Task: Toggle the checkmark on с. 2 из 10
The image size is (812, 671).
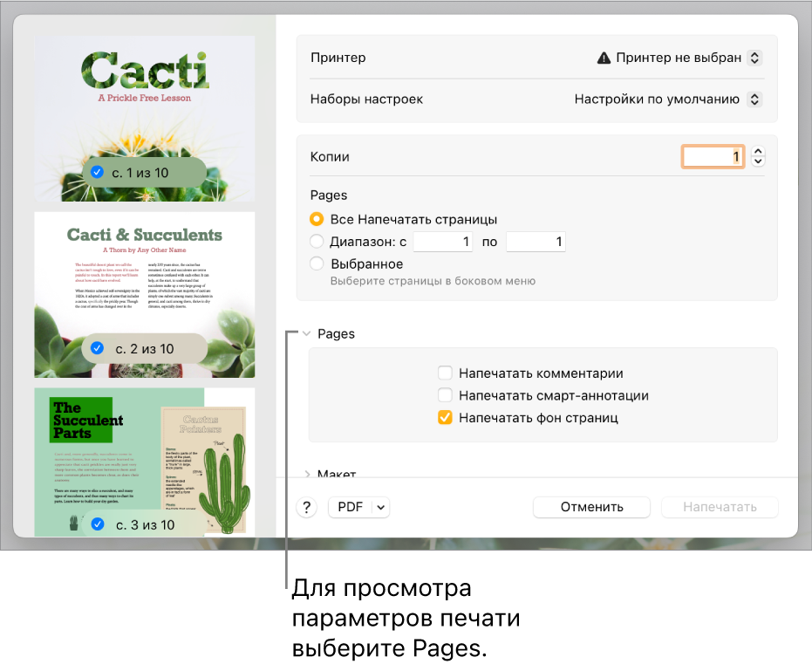Action: click(98, 349)
